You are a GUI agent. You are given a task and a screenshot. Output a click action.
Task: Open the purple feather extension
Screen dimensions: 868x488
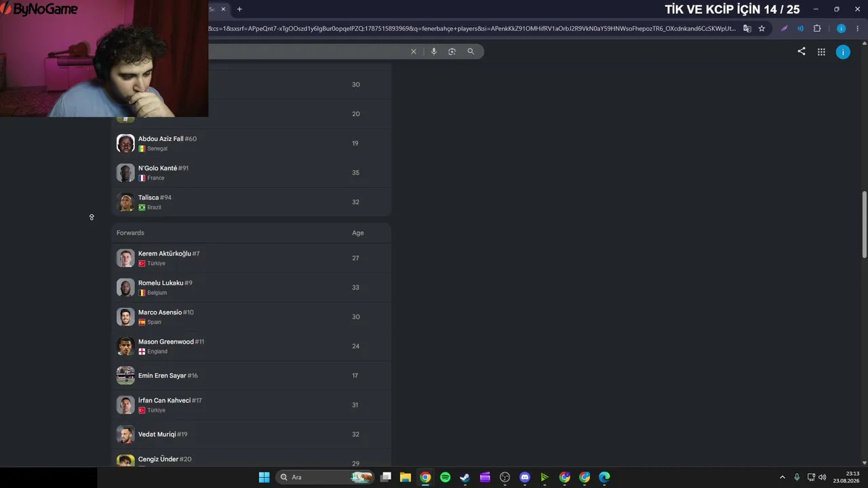click(x=785, y=28)
